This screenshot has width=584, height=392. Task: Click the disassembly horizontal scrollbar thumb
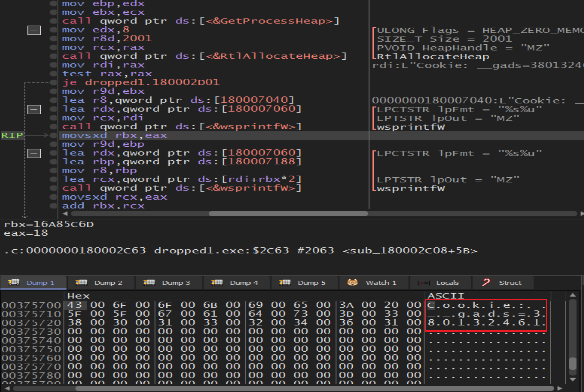click(288, 214)
